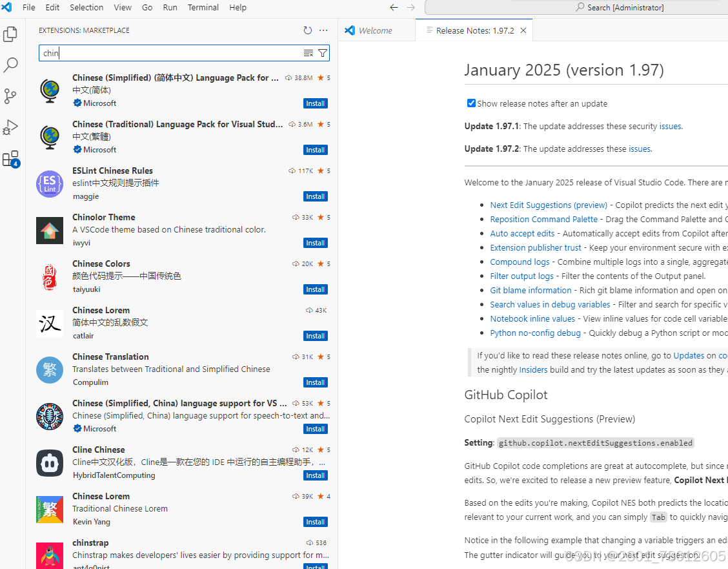Click the VS Code logo icon

[x=7, y=8]
